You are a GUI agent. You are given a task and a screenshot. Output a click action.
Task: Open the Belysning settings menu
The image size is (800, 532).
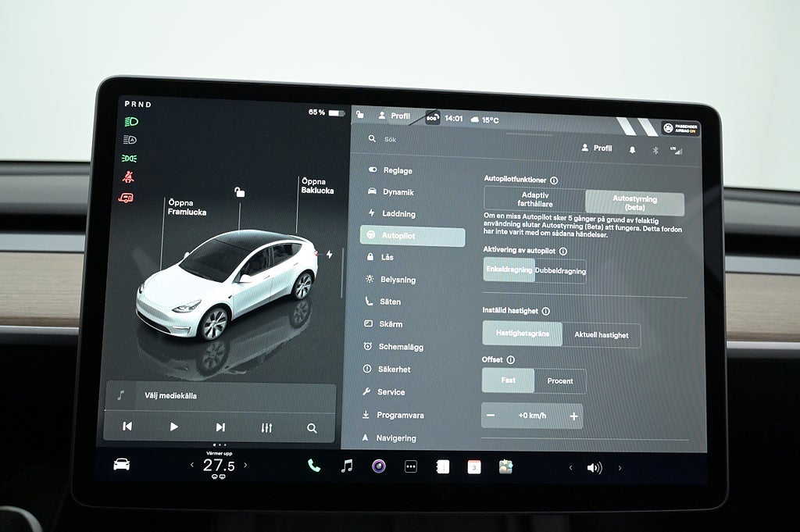pyautogui.click(x=398, y=280)
